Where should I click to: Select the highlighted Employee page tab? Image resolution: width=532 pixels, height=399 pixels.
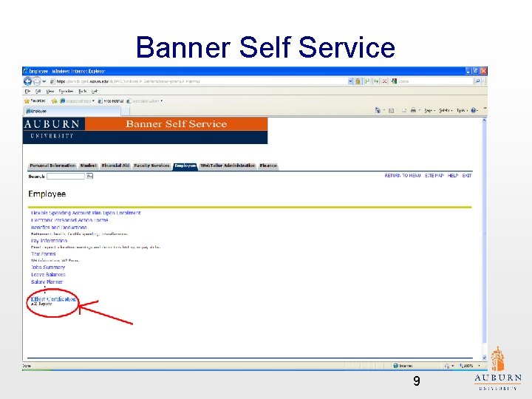185,166
